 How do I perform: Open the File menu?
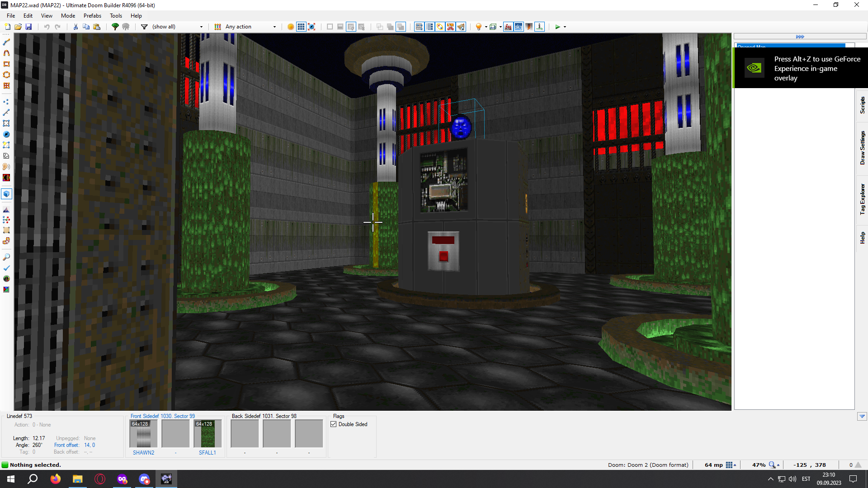(x=11, y=15)
